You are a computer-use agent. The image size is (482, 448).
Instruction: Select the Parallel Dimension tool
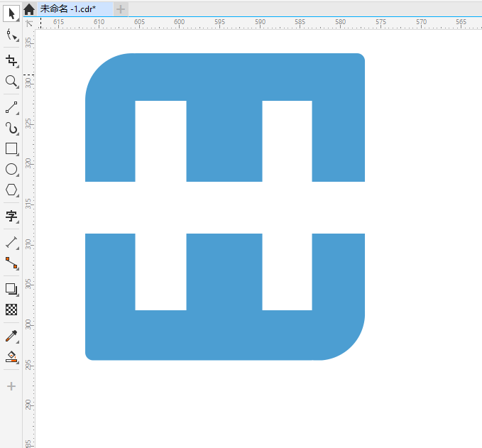11,242
